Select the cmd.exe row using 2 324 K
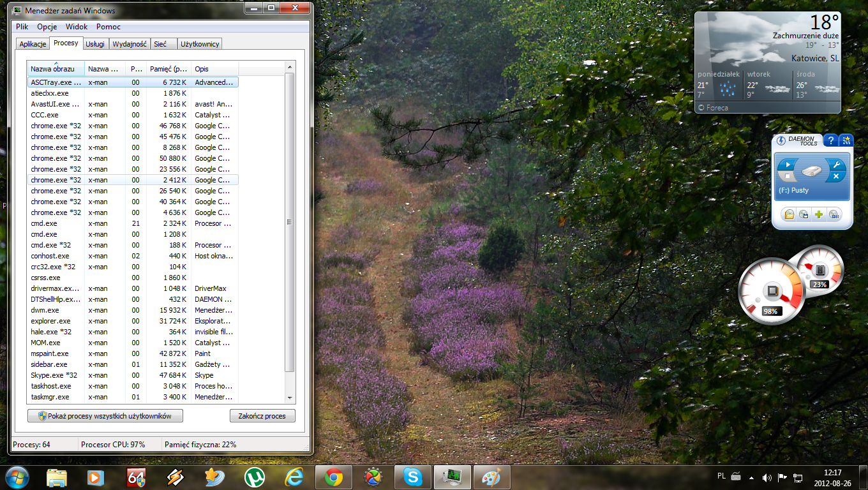This screenshot has height=490, width=868. (133, 223)
